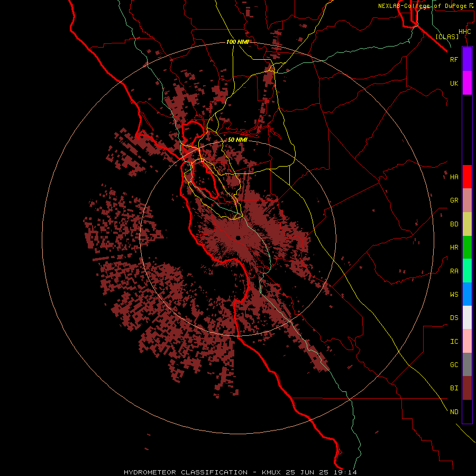Viewport: 476px width, 476px height.
Task: Click the pink-brown GR color swatch
Action: (467, 200)
